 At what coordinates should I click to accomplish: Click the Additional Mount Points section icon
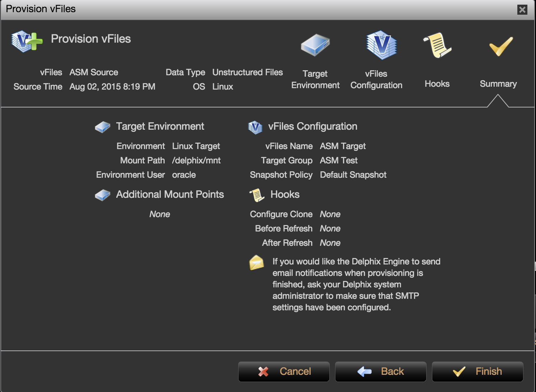[103, 195]
